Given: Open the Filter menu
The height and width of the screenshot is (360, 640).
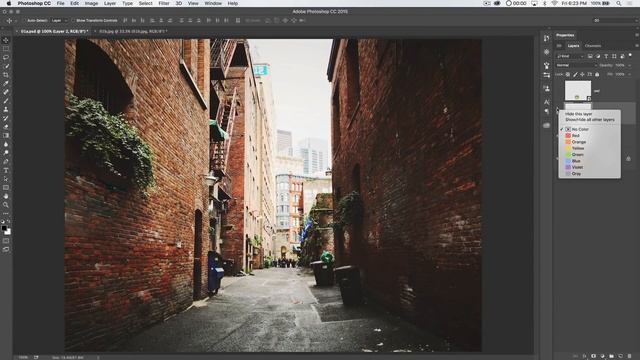Looking at the screenshot, I should click(x=164, y=3).
